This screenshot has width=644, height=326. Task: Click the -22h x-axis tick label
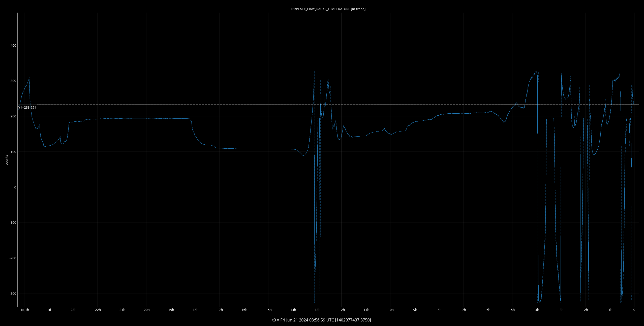point(98,310)
